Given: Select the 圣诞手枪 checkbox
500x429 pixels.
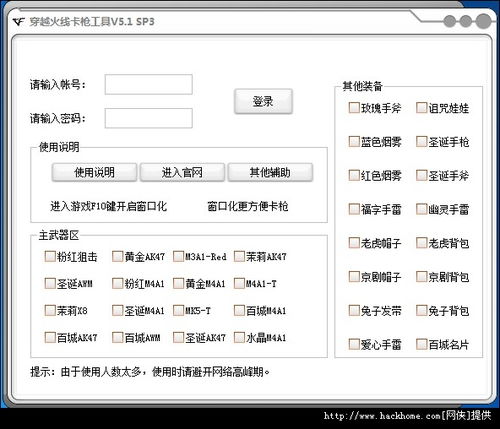Looking at the screenshot, I should tap(422, 141).
